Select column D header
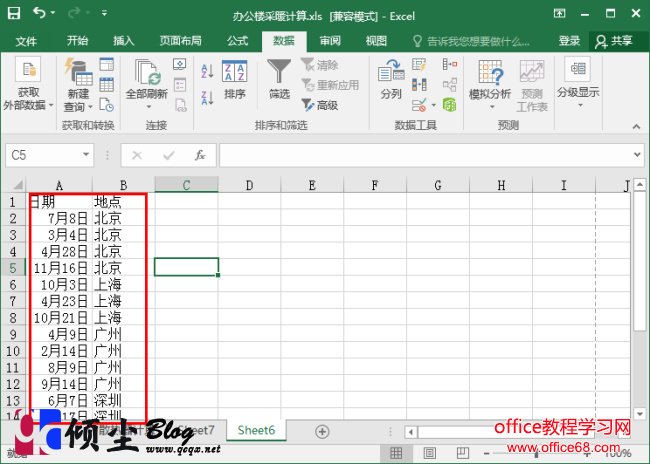 pos(249,185)
